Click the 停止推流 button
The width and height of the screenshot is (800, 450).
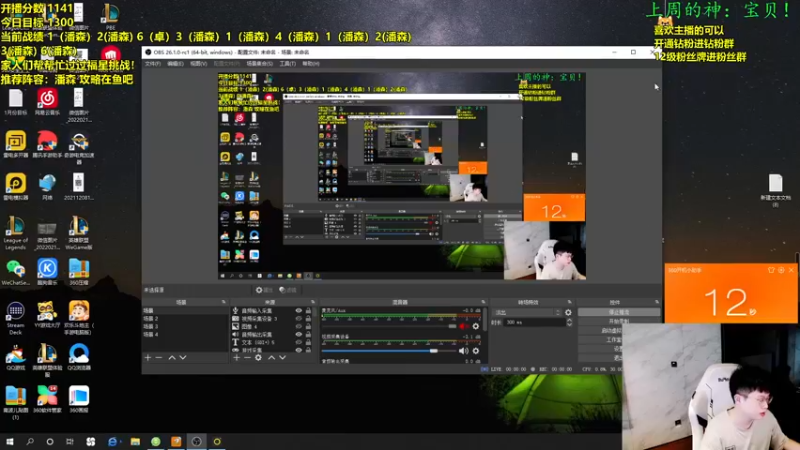[x=619, y=312]
